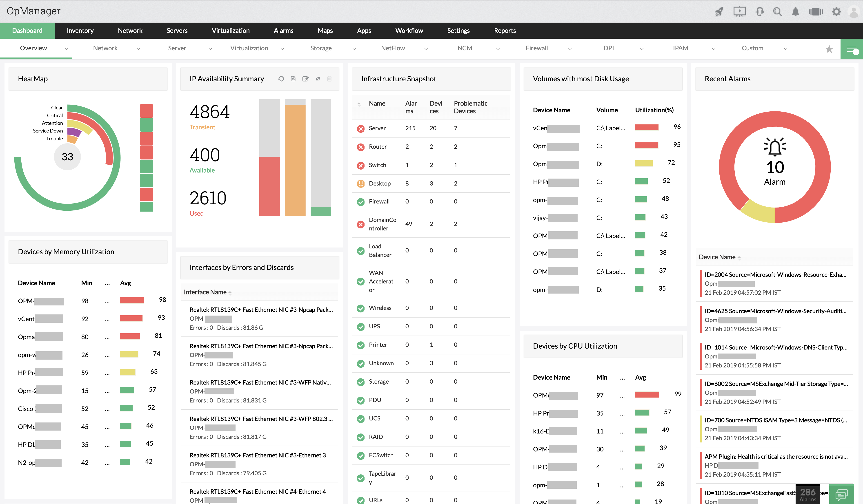Select the Alarms menu tab

click(283, 30)
